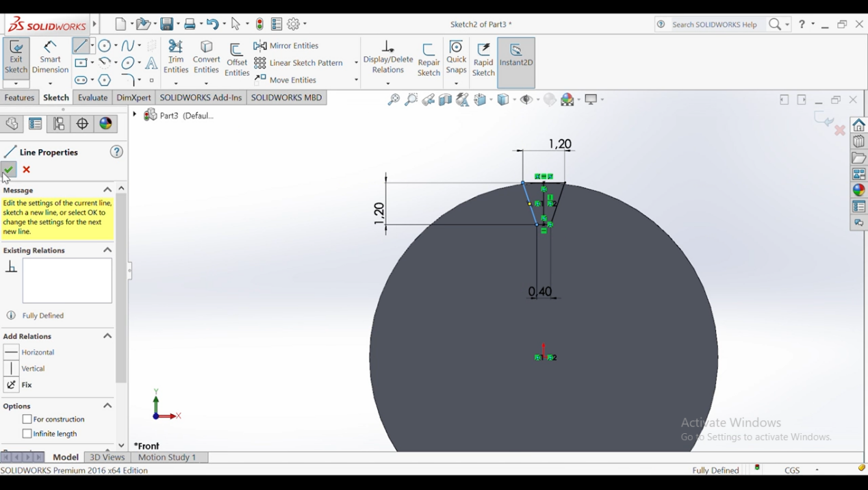868x490 pixels.
Task: Open Motion Study 1 tab
Action: point(167,457)
